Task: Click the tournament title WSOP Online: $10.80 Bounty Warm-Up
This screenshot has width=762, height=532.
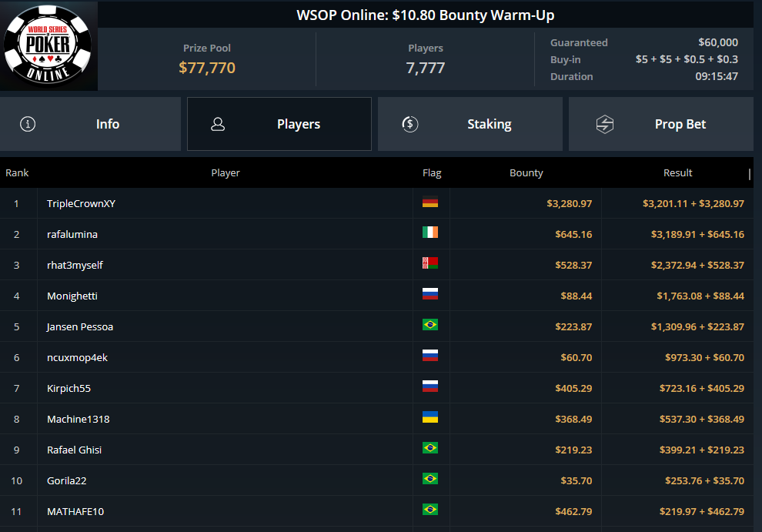Action: coord(426,15)
